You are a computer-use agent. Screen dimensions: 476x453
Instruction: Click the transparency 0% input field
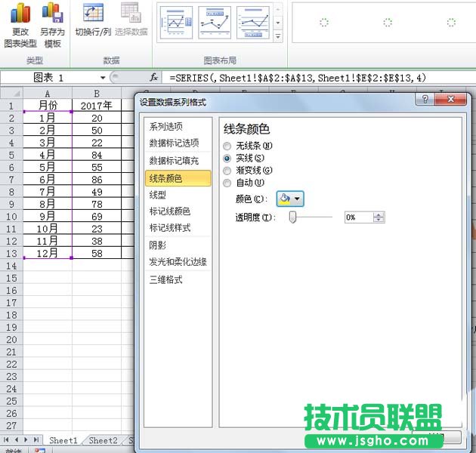click(x=359, y=217)
